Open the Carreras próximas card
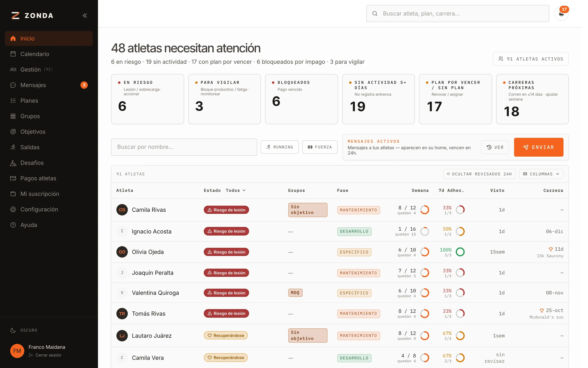 coord(532,99)
